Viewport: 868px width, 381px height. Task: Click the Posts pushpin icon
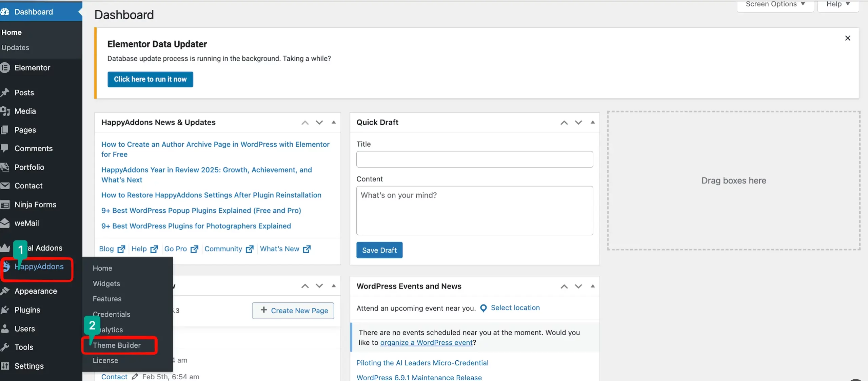pyautogui.click(x=5, y=92)
